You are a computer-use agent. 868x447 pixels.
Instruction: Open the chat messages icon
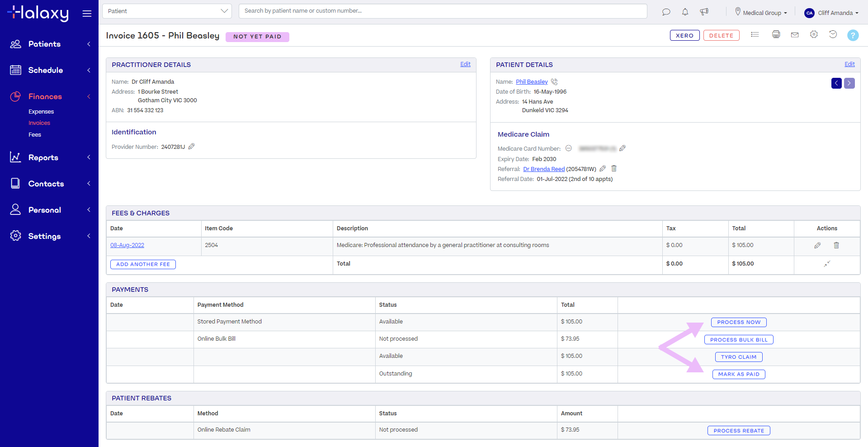(x=666, y=12)
